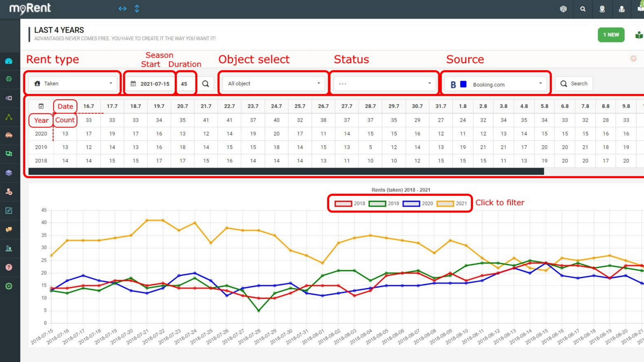Open settings gear icon in sidebar
This screenshot has width=644, height=362.
tap(9, 286)
